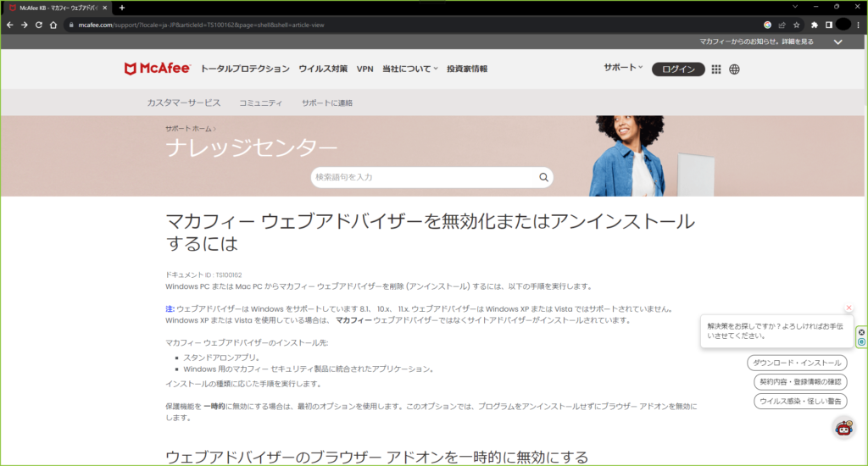
Task: Open the tab search dropdown arrow
Action: point(795,7)
